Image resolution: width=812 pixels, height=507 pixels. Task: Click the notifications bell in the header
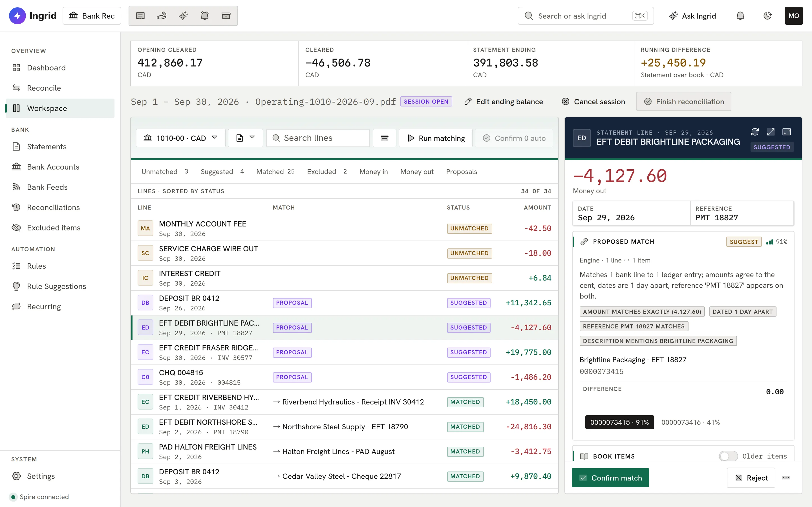click(x=740, y=16)
